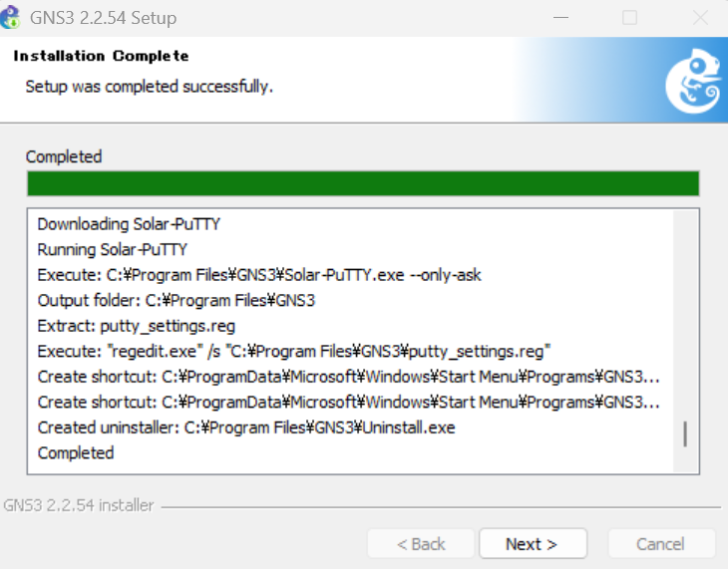Click the "Installation Complete" heading
The image size is (728, 569).
(101, 56)
